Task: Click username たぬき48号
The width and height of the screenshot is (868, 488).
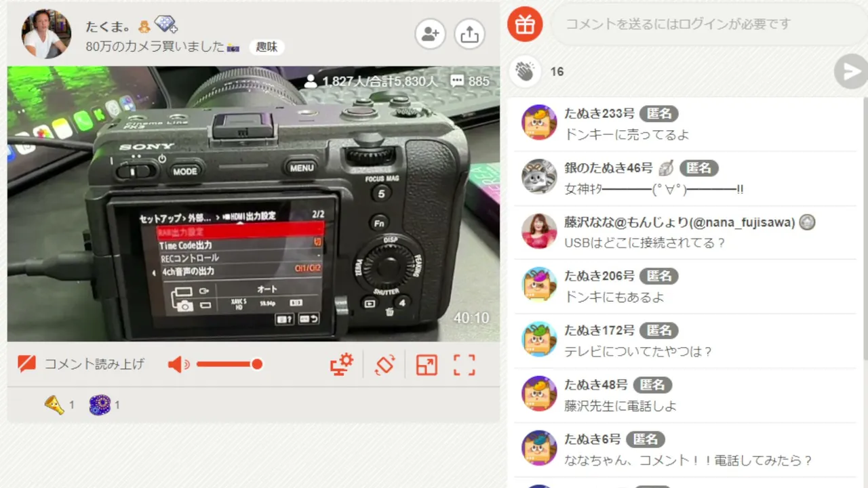Action: pos(596,385)
